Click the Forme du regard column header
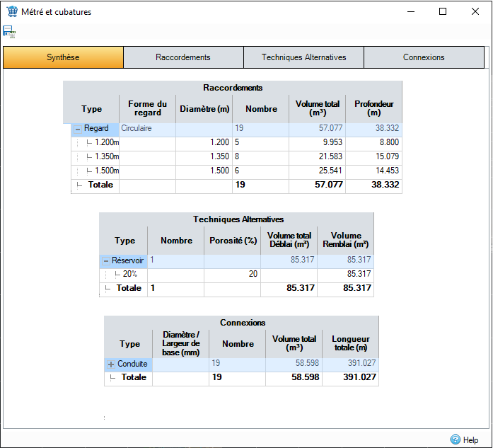493x448 pixels. coord(147,108)
